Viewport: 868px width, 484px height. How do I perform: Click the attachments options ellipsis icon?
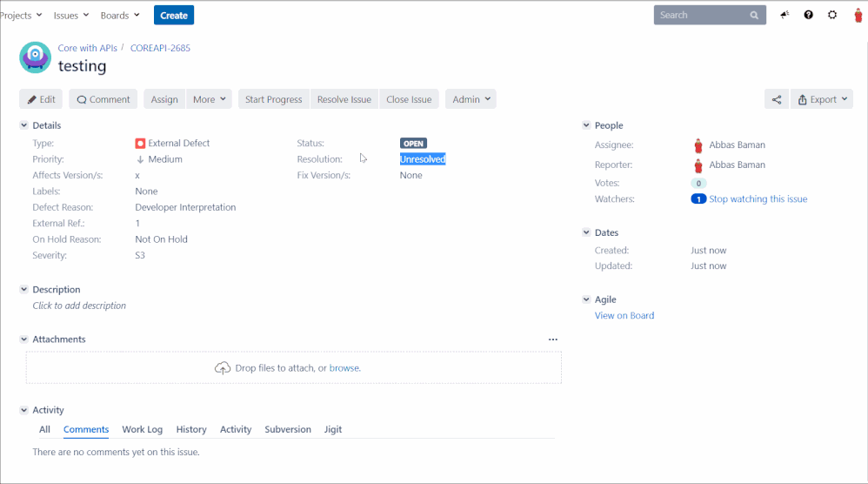click(x=552, y=339)
